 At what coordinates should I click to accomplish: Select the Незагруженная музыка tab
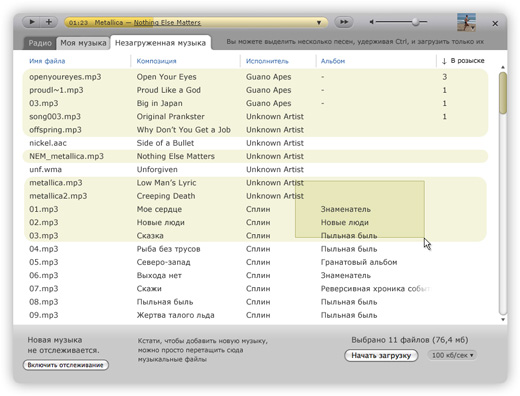[x=160, y=43]
